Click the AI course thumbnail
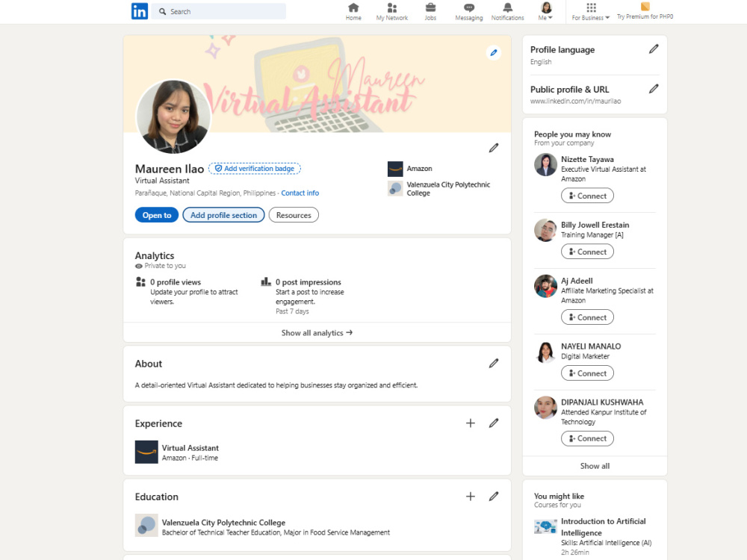This screenshot has height=560, width=747. (545, 526)
